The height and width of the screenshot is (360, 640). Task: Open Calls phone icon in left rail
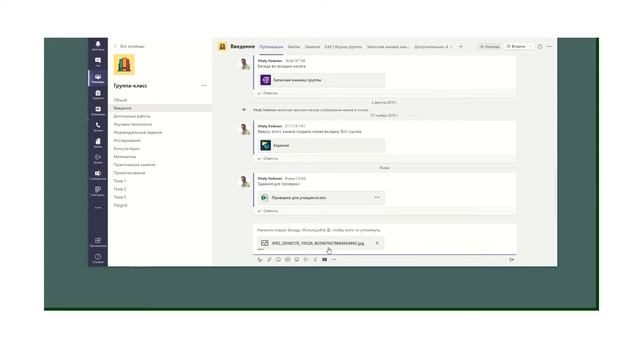pos(98,127)
